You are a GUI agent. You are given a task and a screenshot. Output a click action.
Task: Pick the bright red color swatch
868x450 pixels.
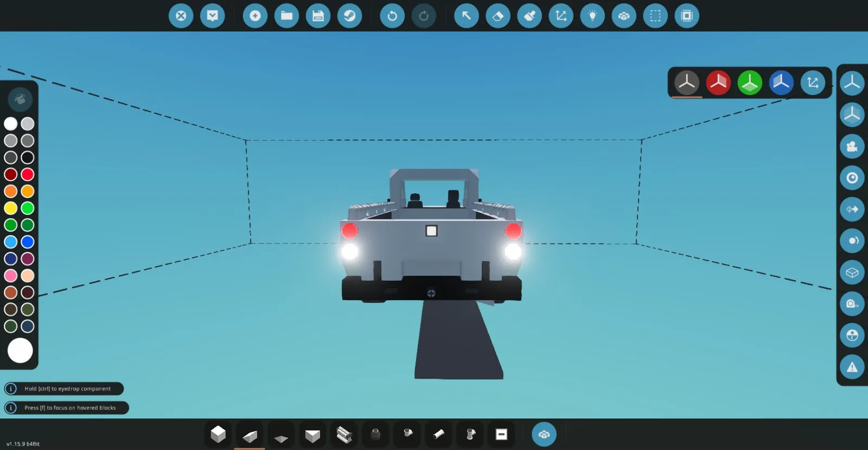(x=28, y=174)
